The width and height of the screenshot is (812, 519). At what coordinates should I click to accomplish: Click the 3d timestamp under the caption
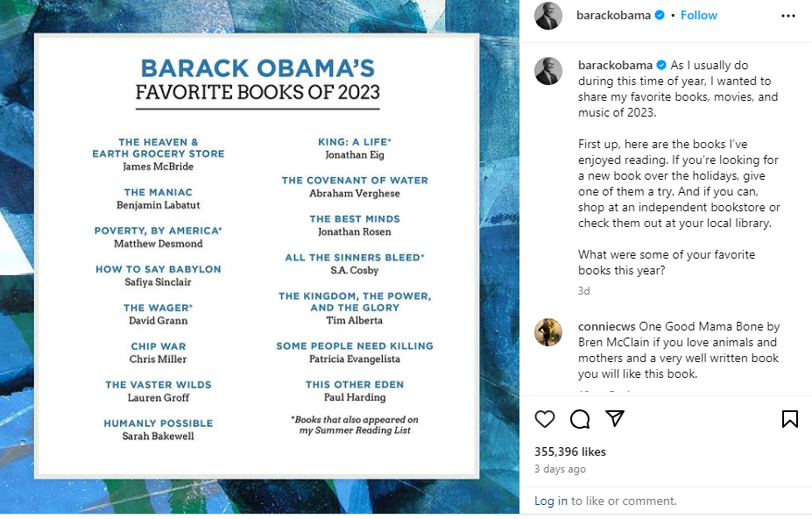[x=583, y=291]
